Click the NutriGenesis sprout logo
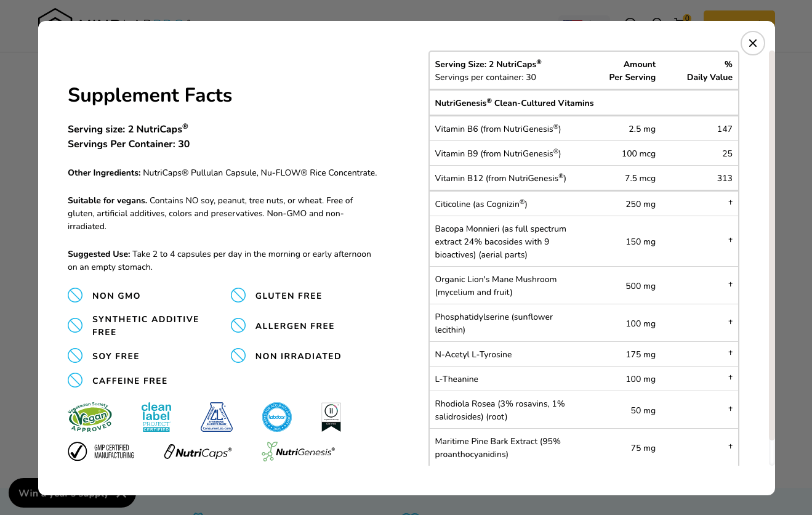The image size is (812, 515). tap(298, 452)
